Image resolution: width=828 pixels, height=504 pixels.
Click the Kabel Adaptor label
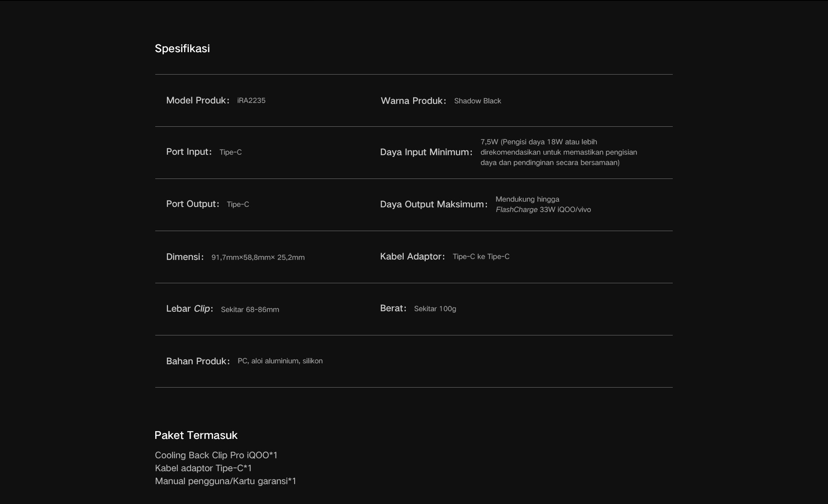point(412,257)
